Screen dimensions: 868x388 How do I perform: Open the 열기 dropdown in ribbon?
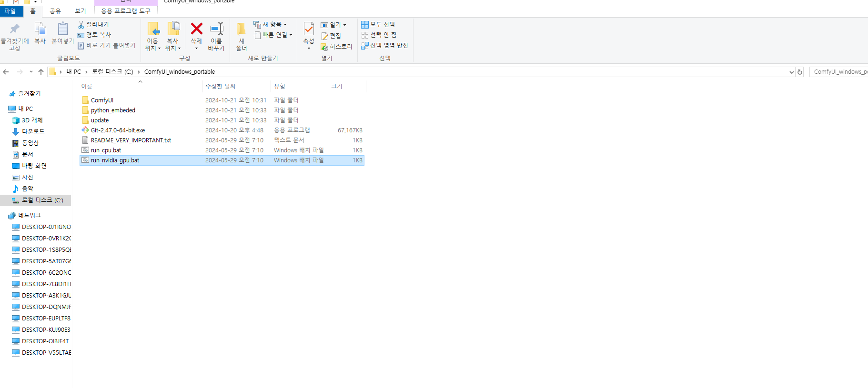pyautogui.click(x=333, y=25)
